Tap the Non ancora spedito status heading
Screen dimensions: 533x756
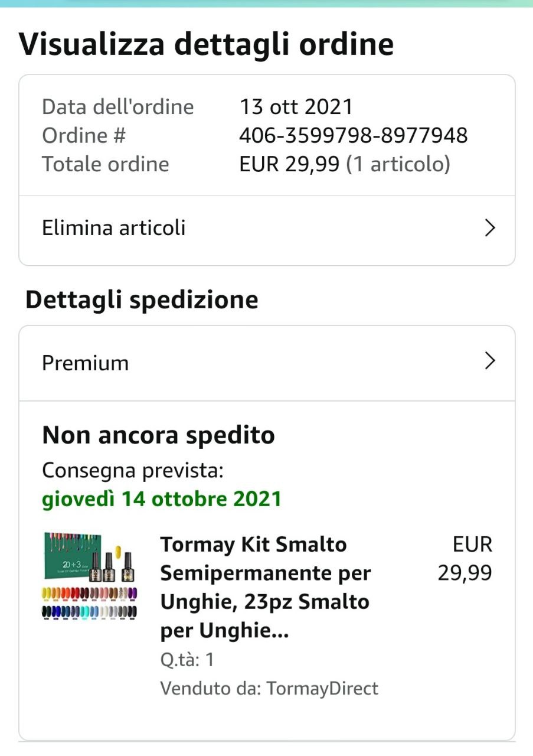click(158, 435)
